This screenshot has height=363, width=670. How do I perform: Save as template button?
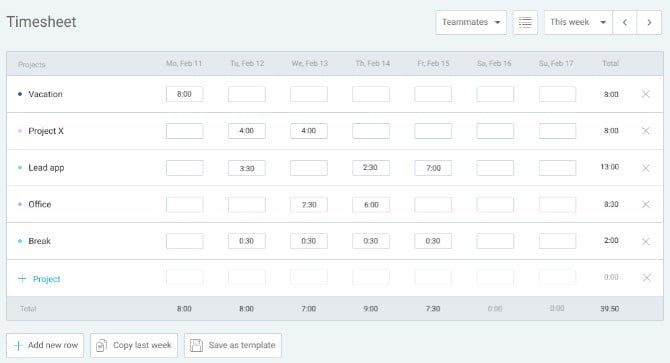tap(233, 345)
